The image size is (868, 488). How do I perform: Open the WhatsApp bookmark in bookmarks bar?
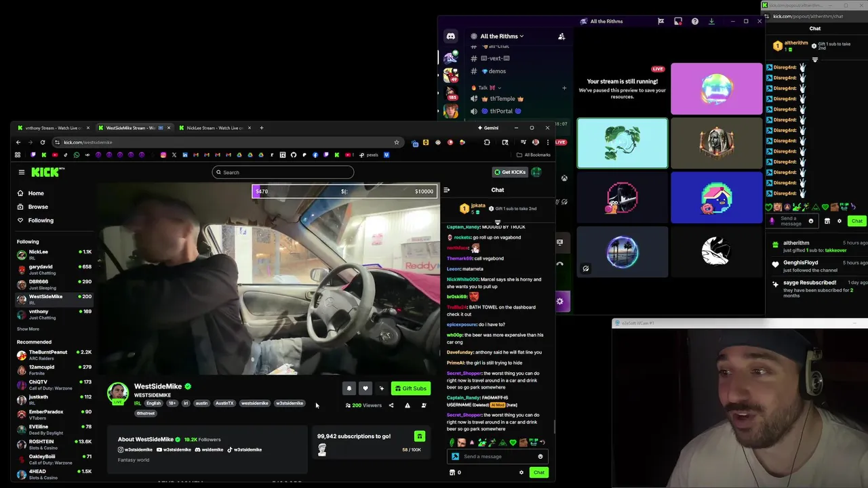[77, 155]
